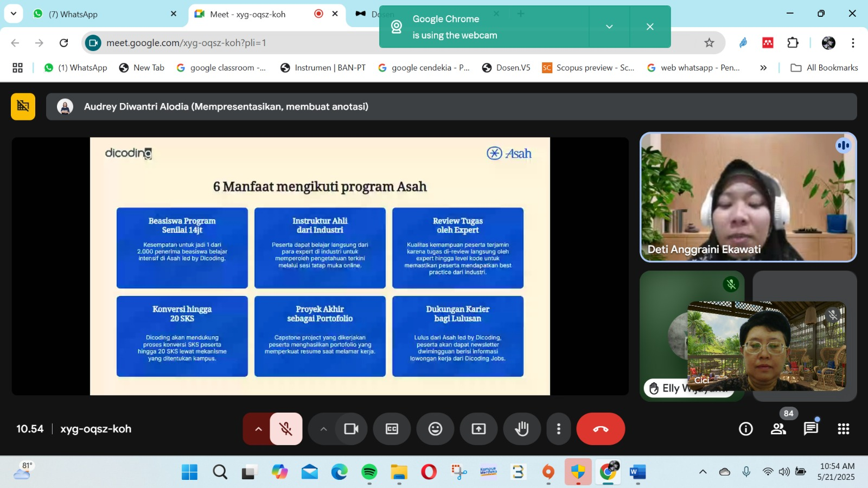Image resolution: width=868 pixels, height=488 pixels.
Task: Open meeting details info icon
Action: point(746,429)
